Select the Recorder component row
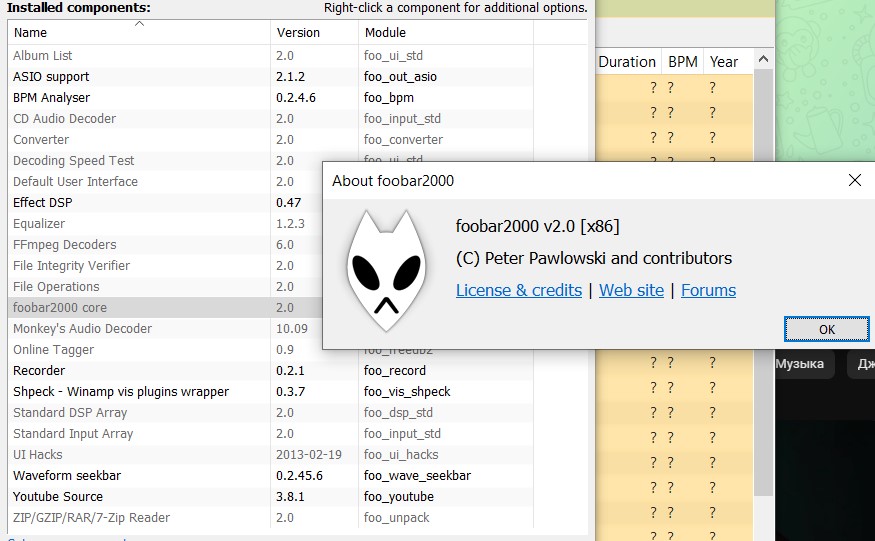 tap(39, 370)
